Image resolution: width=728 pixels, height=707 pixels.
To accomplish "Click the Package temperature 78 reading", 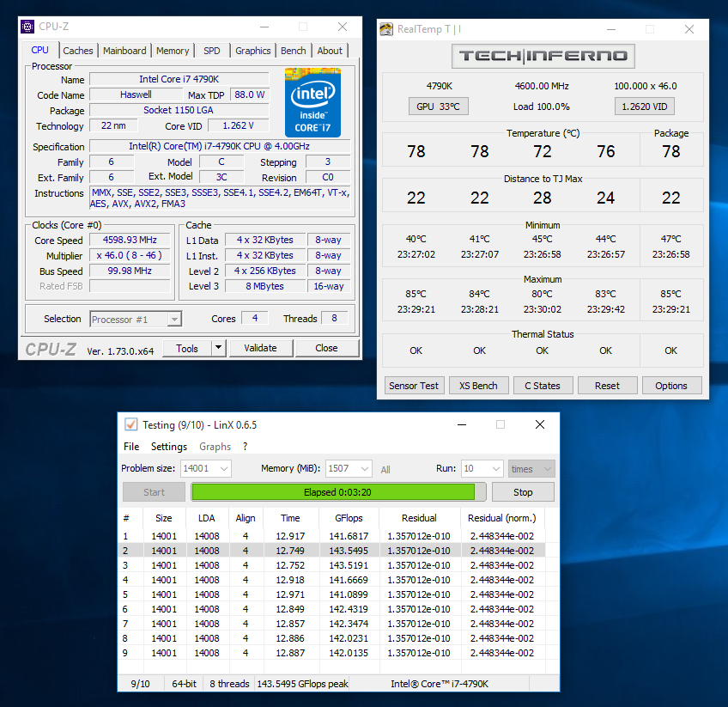I will pyautogui.click(x=670, y=151).
